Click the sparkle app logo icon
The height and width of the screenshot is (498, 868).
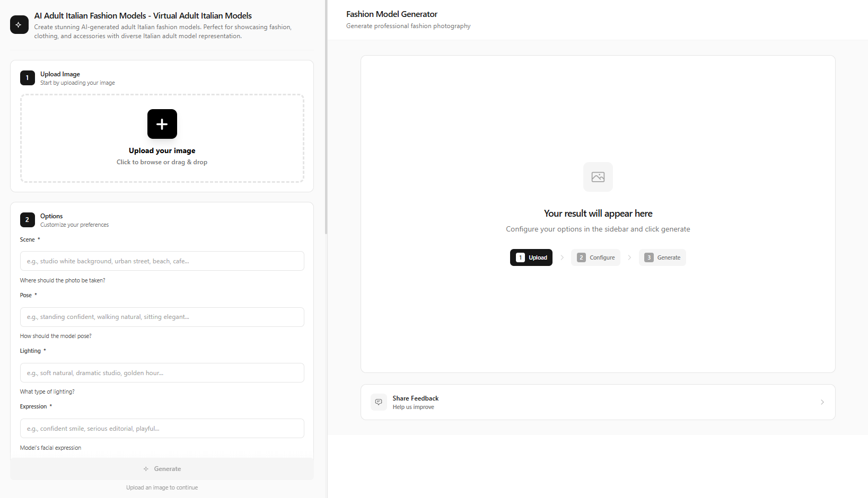pos(19,25)
